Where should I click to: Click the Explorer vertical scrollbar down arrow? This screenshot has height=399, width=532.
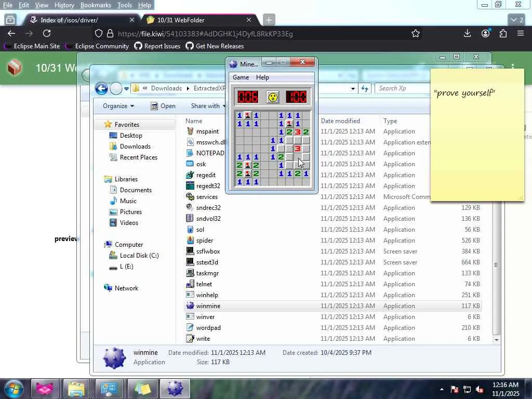point(496,340)
